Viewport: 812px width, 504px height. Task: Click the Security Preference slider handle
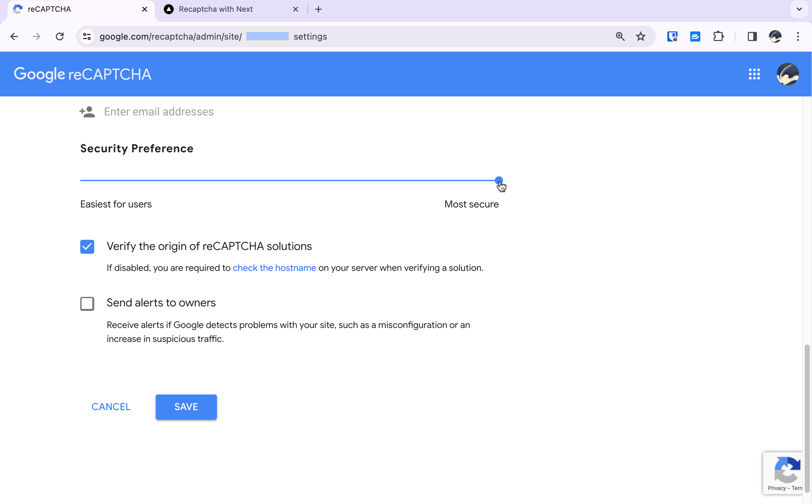point(499,180)
